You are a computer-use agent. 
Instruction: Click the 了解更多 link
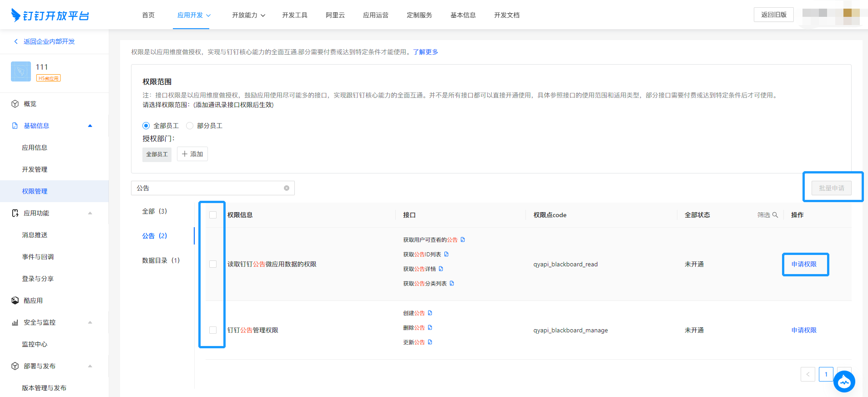coord(425,52)
